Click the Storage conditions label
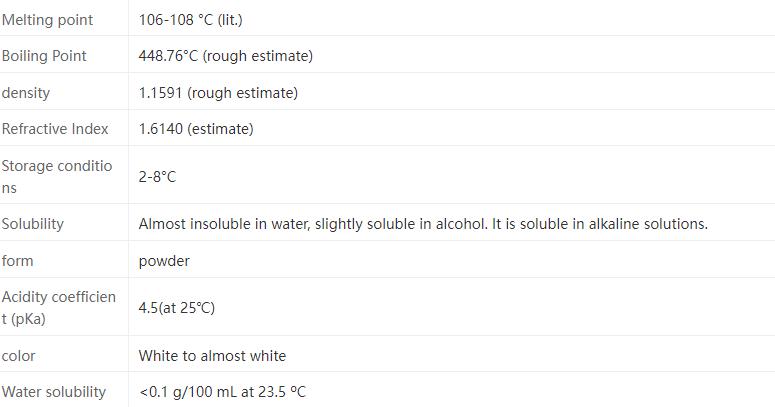This screenshot has height=407, width=775. pos(57,176)
